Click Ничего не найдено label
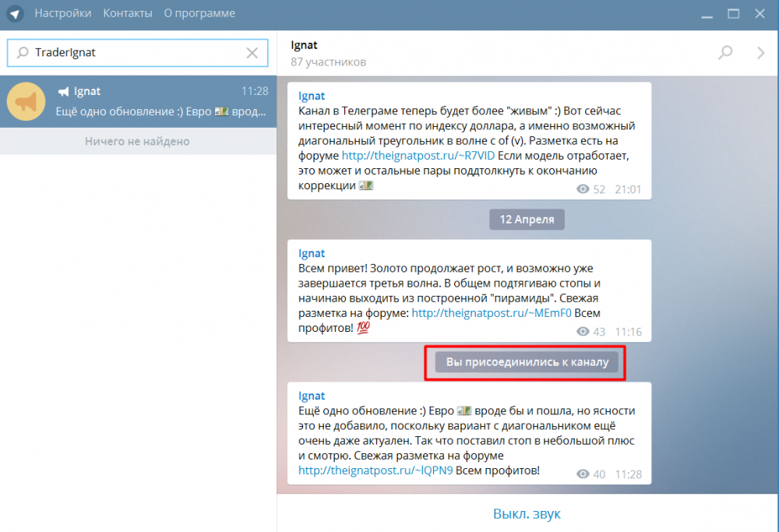 pos(137,142)
